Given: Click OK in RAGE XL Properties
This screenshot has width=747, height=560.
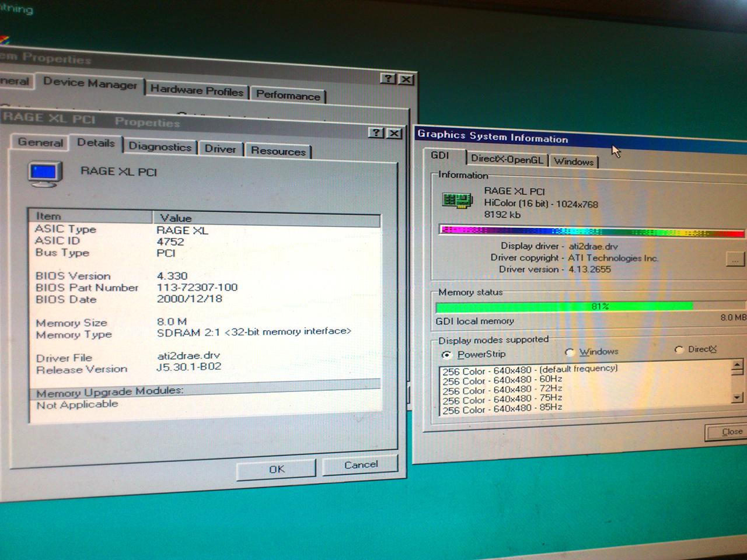Looking at the screenshot, I should point(276,469).
